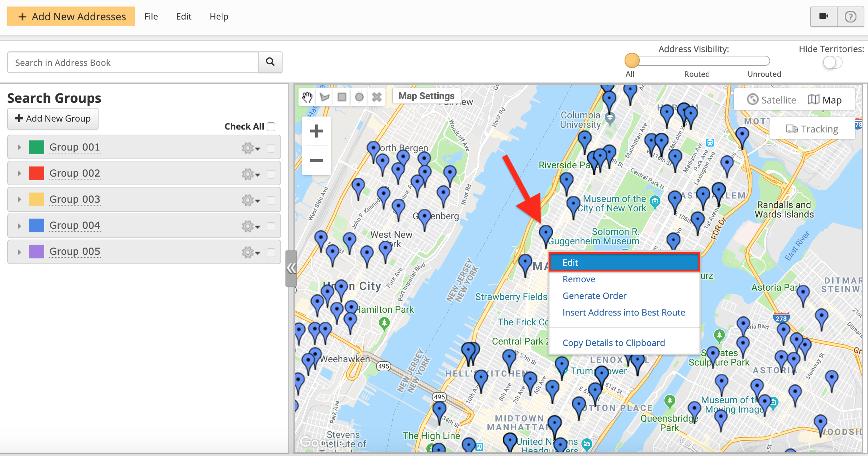This screenshot has width=868, height=456.
Task: Open the File menu
Action: coord(151,16)
